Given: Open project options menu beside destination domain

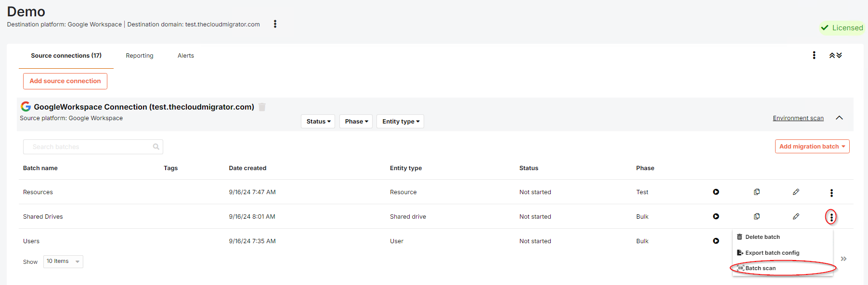Looking at the screenshot, I should coord(275,24).
